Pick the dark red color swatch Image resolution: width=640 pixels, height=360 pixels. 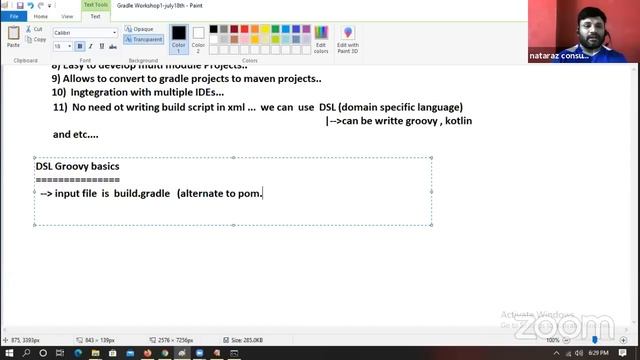(x=234, y=29)
